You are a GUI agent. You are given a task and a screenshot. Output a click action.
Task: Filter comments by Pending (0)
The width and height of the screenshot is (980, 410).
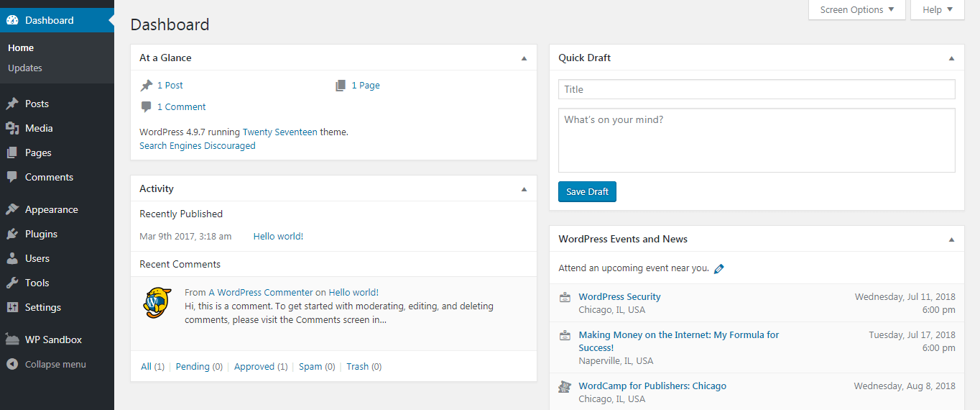pyautogui.click(x=199, y=366)
